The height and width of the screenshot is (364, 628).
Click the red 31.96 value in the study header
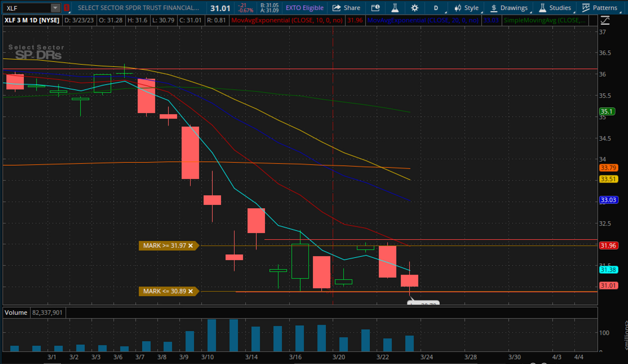[355, 20]
